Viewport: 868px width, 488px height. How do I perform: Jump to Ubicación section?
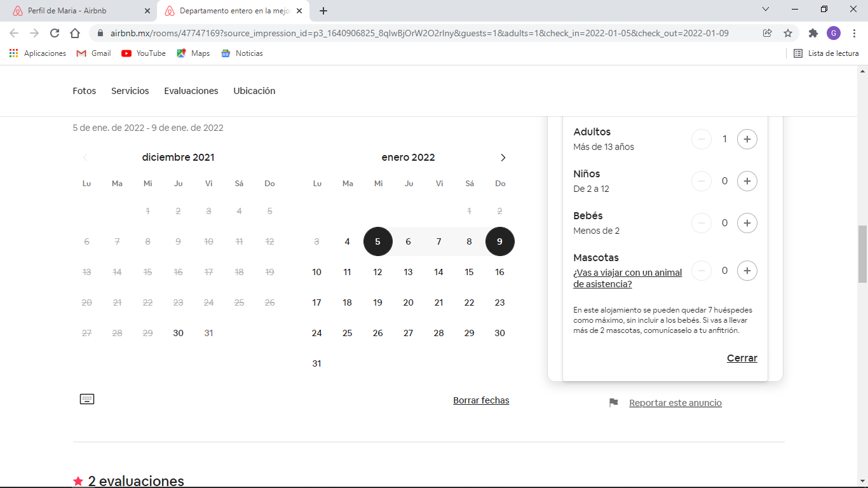pyautogui.click(x=254, y=91)
